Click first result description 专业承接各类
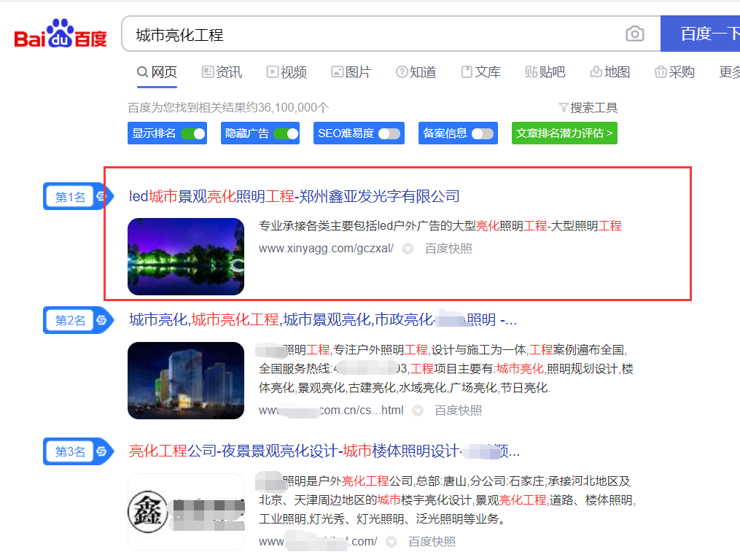This screenshot has width=740, height=560. [440, 226]
